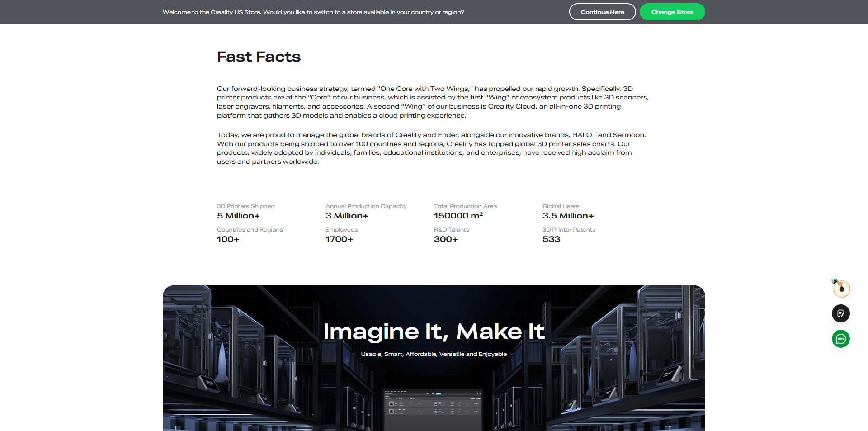Click the 'Usable, Smart, Affordable' banner tagline
Viewport: 868px width, 431px height.
pyautogui.click(x=434, y=354)
